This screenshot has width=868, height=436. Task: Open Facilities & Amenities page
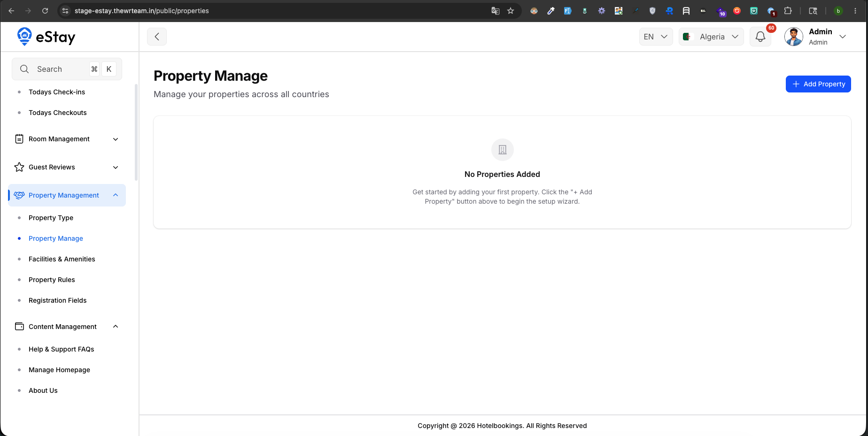pyautogui.click(x=62, y=259)
